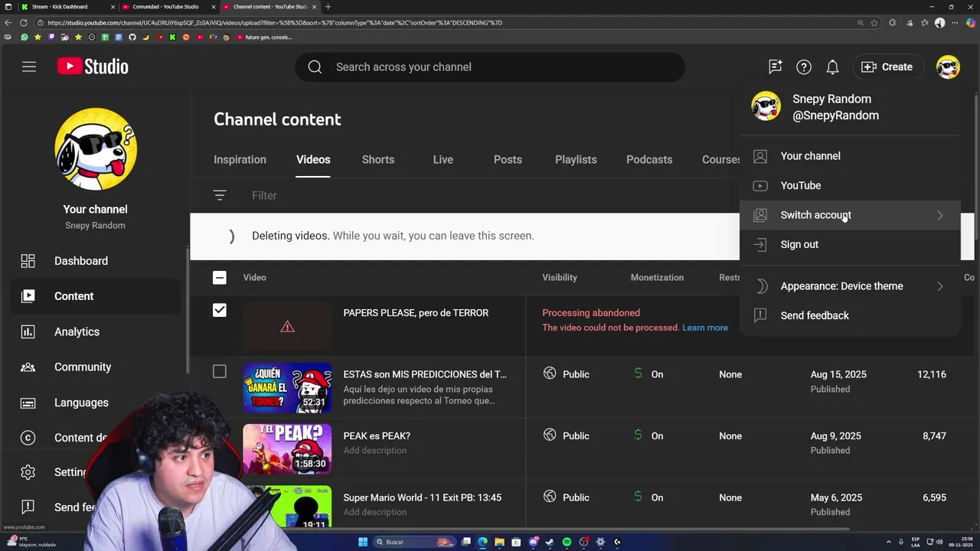The width and height of the screenshot is (980, 551).
Task: Choose Sign out in account menu
Action: (850, 244)
